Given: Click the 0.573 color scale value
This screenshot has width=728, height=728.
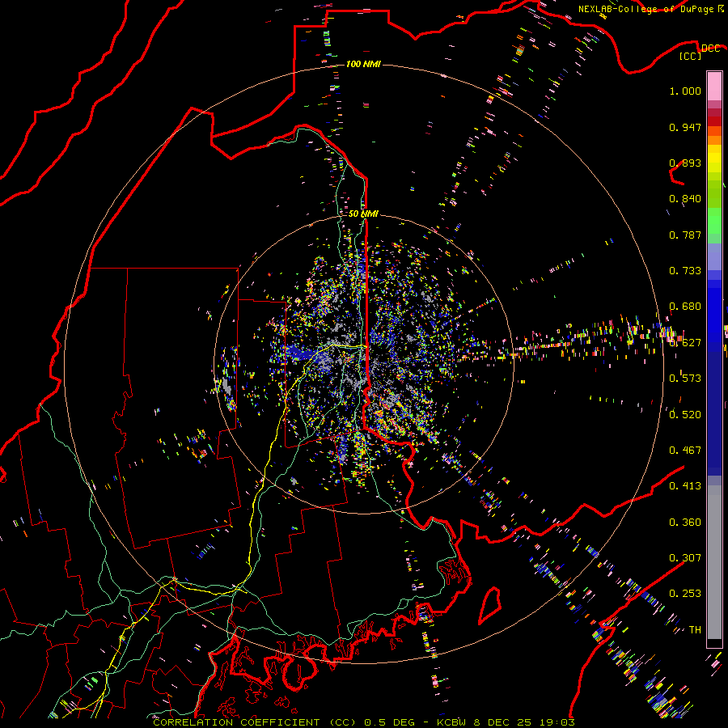Looking at the screenshot, I should tap(685, 379).
